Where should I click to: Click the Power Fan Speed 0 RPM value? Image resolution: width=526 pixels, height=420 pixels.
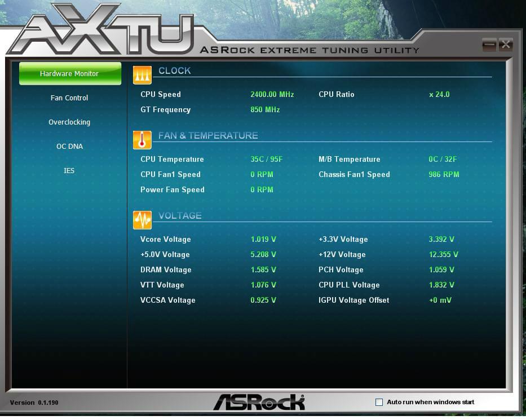click(262, 189)
